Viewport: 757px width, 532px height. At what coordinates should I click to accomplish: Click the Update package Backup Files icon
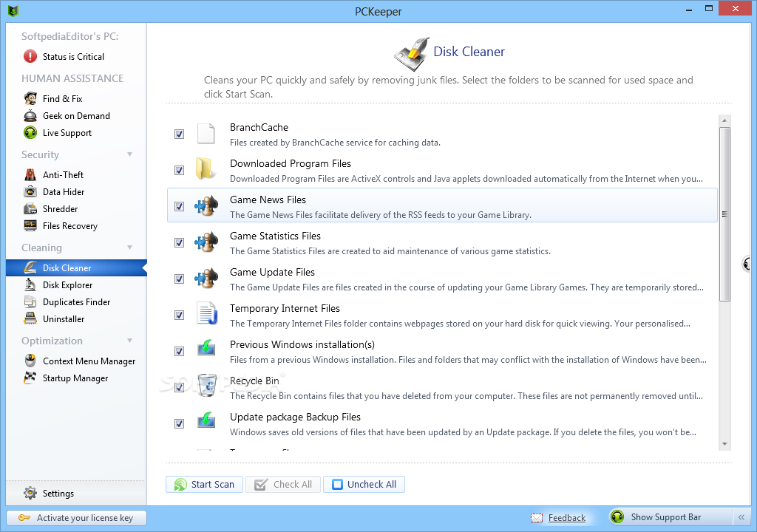pyautogui.click(x=206, y=420)
